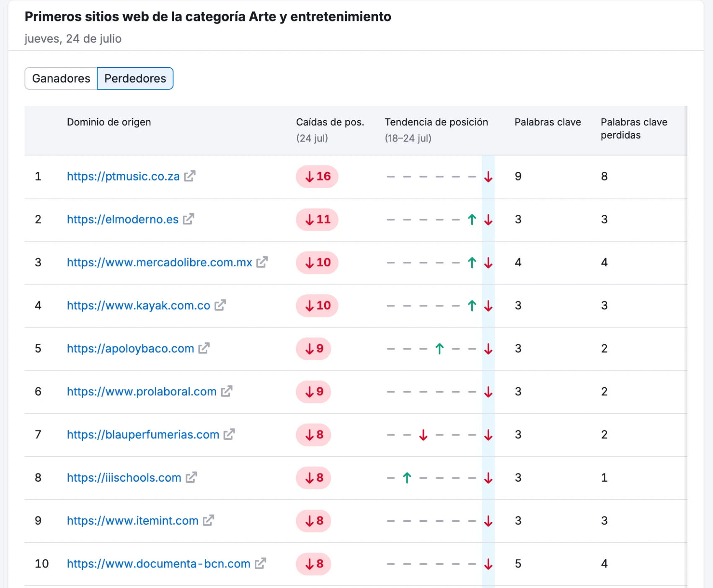Screen dimensions: 713x588
Task: Open external link icon beside elmoderno.es
Action: tap(189, 219)
